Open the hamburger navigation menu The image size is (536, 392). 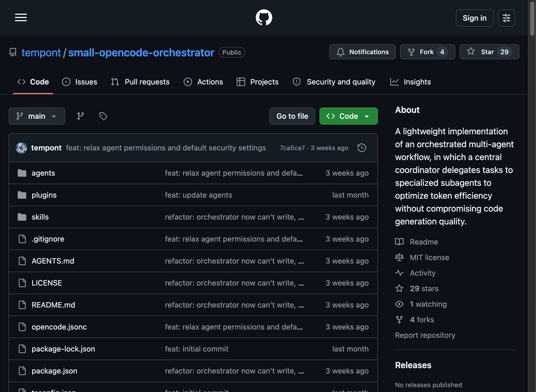(x=21, y=18)
